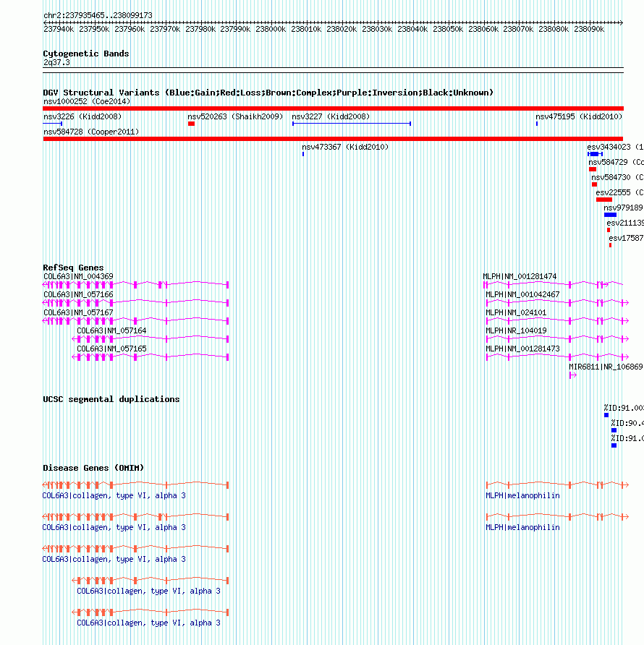Click the red block under nsv520263
This screenshot has width=644, height=645.
click(x=192, y=124)
